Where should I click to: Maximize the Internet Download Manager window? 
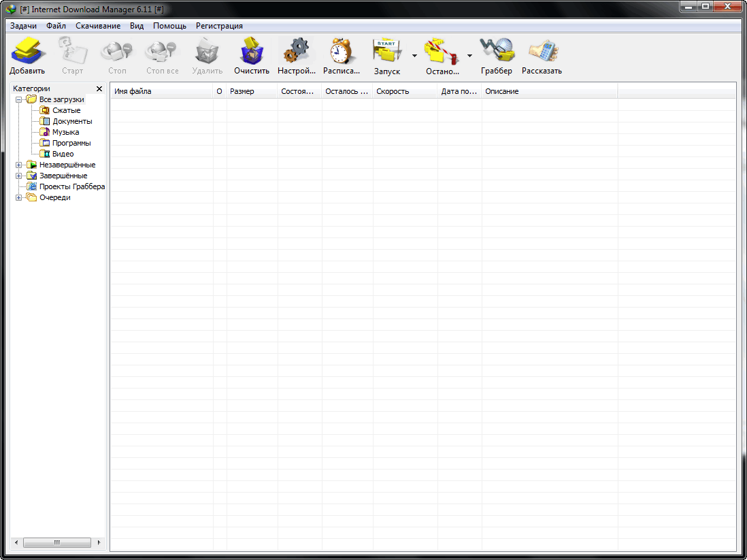coord(706,7)
